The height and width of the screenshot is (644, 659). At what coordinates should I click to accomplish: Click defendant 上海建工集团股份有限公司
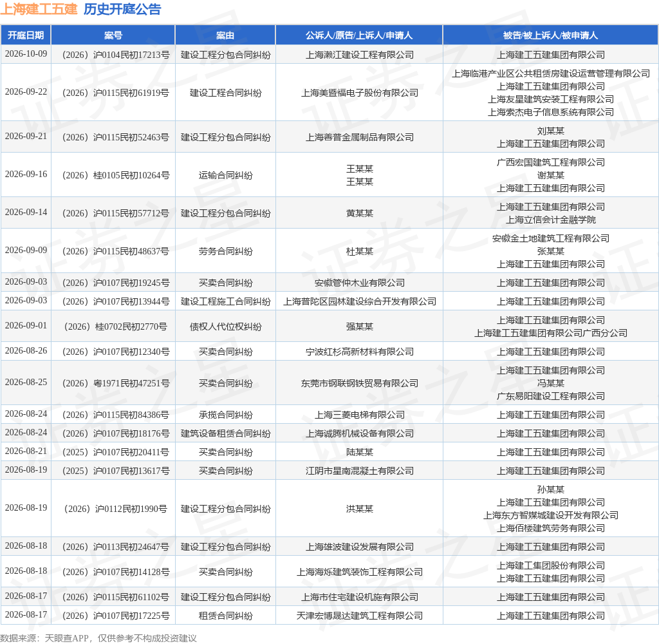point(551,566)
